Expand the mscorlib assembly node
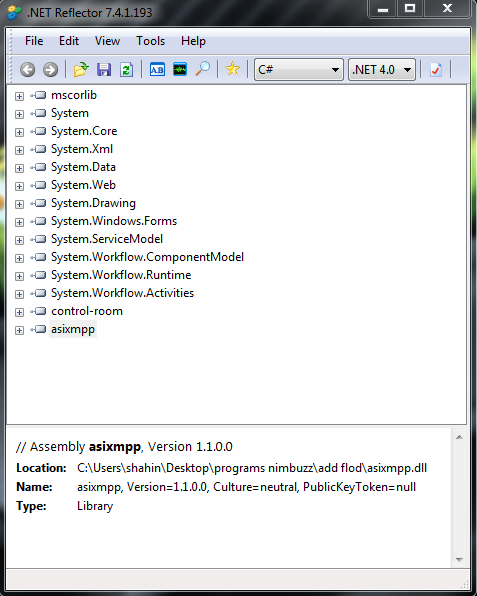 (x=19, y=96)
